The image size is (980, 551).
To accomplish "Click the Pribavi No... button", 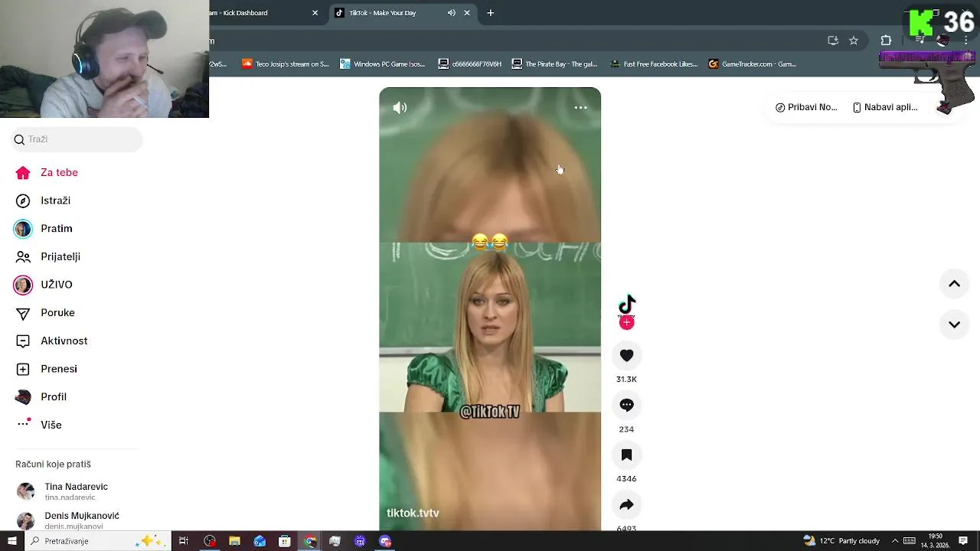I will coord(806,107).
